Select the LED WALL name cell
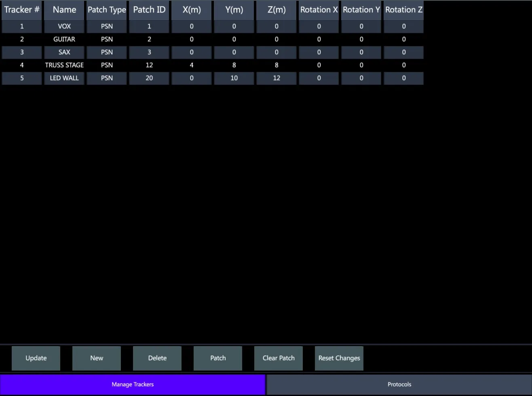The height and width of the screenshot is (396, 532). 64,78
